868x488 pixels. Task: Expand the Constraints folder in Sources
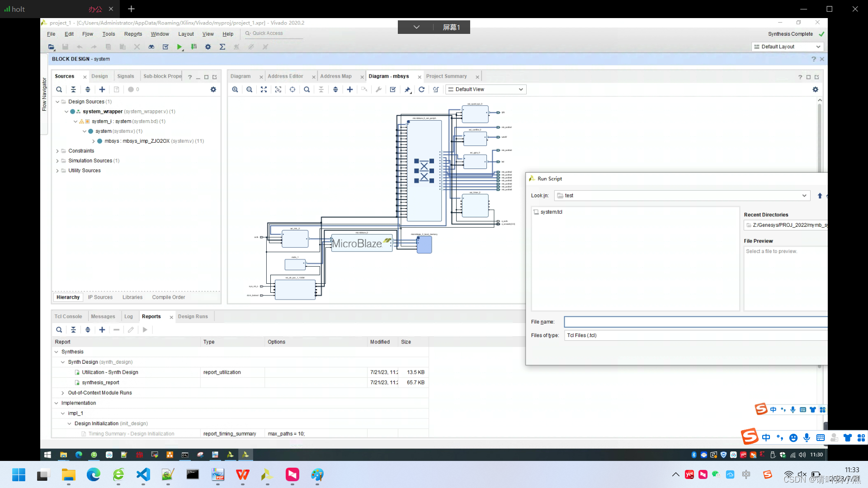[x=57, y=151]
